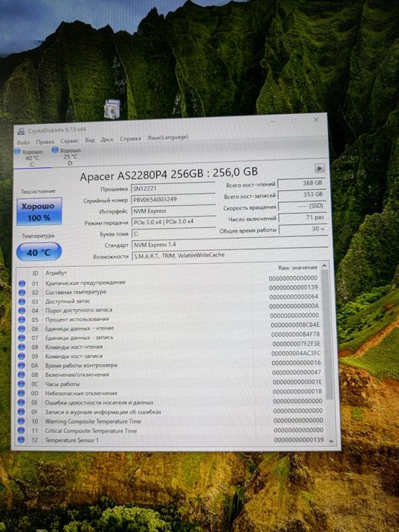
Task: Click status circle of Критическое предупреждение row
Action: 22,283
